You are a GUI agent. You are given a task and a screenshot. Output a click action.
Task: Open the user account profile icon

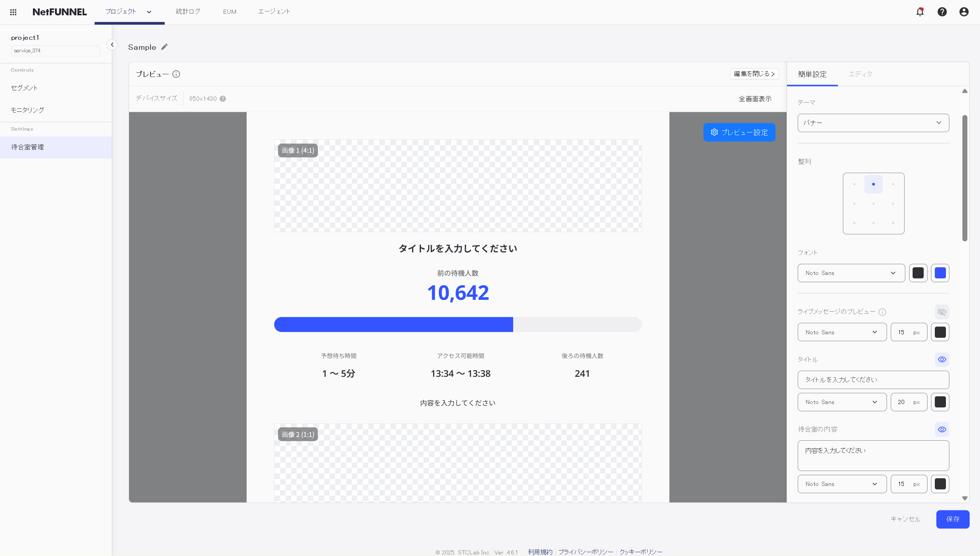(x=964, y=12)
